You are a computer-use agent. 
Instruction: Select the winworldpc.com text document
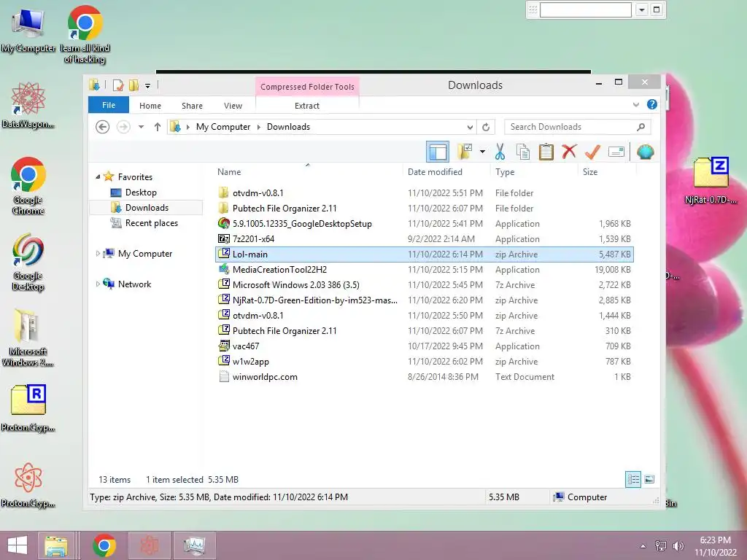point(424,377)
